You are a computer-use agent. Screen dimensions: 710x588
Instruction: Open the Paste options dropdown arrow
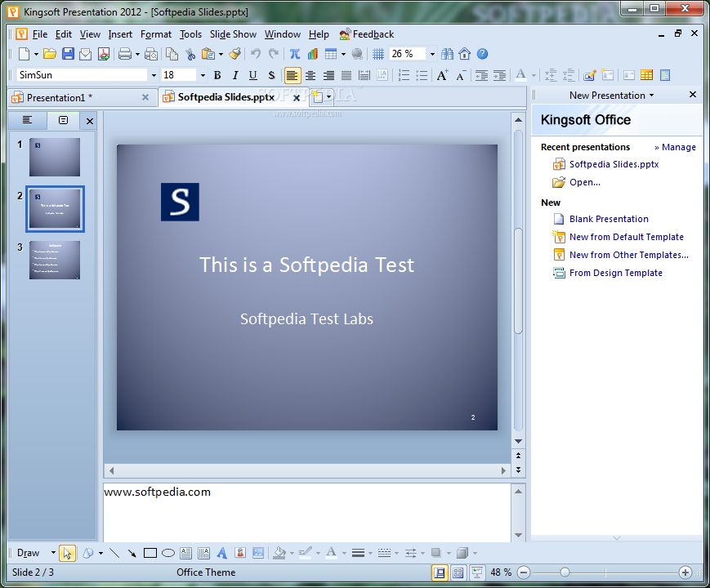pos(221,55)
